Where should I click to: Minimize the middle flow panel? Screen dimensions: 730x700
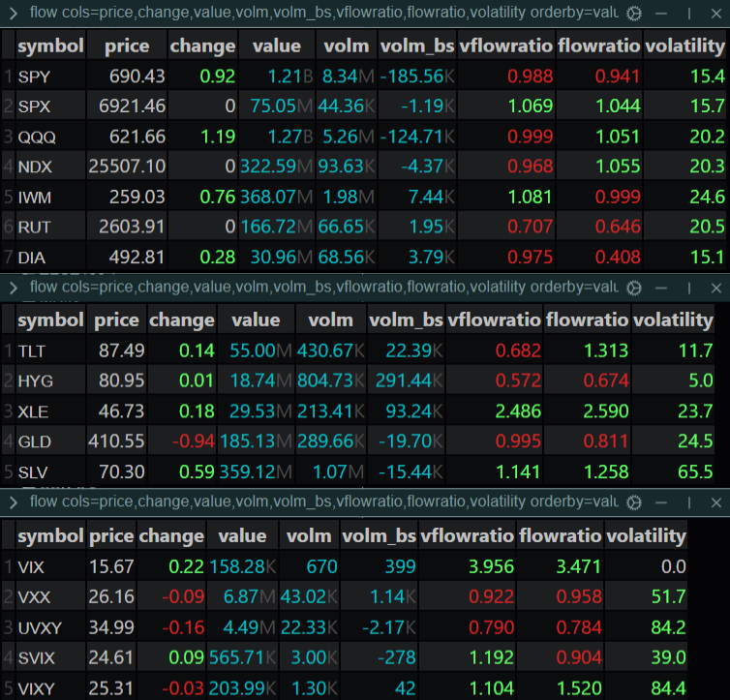[661, 289]
